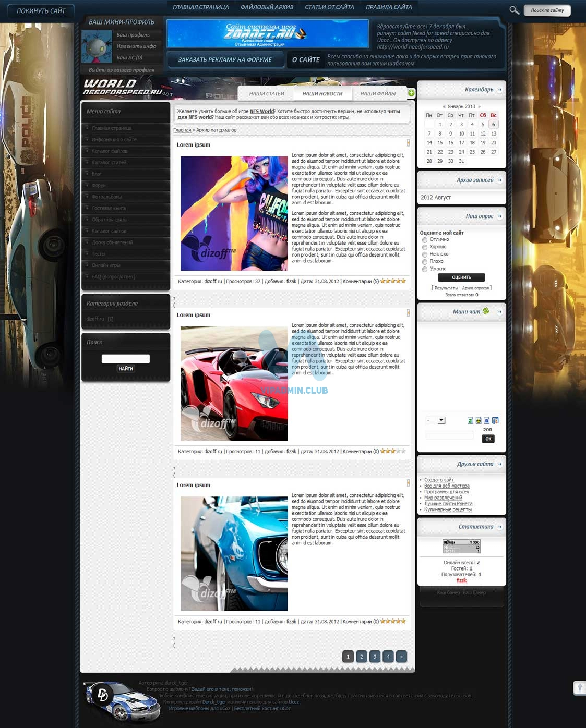The image size is (586, 728).
Task: Open the red Lamborghini post thumbnail
Action: click(234, 383)
